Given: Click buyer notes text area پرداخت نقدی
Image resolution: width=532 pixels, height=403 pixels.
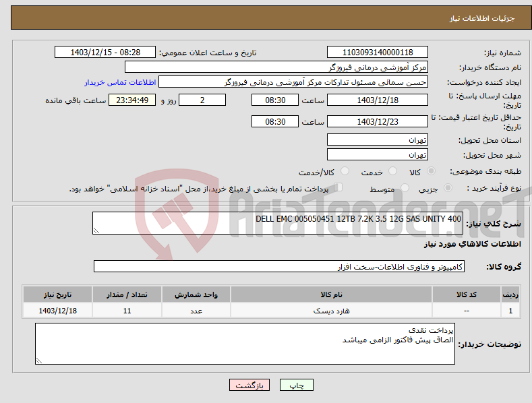Looking at the screenshot, I should tap(245, 344).
